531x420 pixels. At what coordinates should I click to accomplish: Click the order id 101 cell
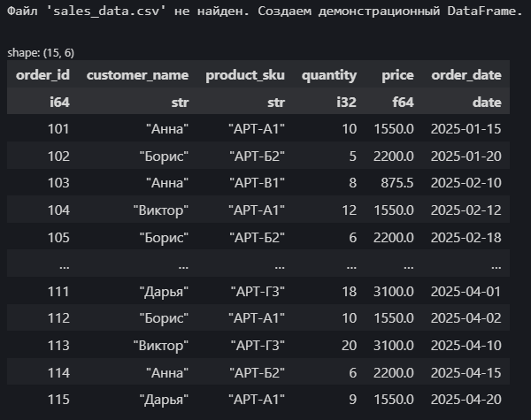58,128
